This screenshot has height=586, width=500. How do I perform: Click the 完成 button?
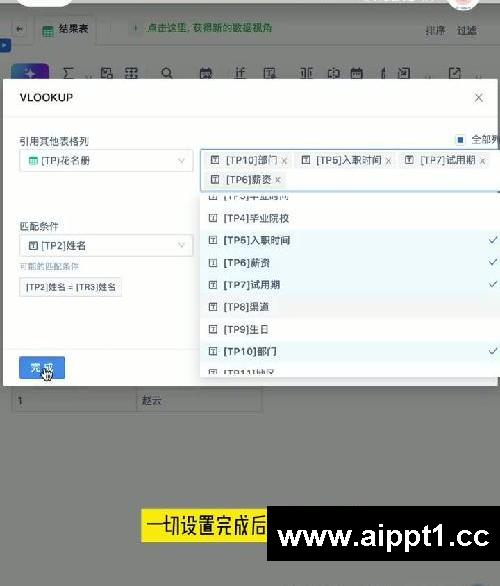click(42, 368)
